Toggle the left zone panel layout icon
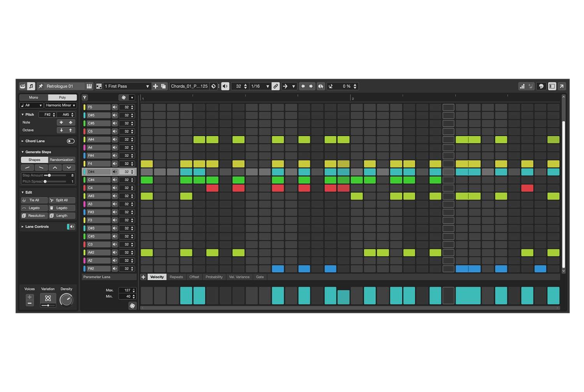Image resolution: width=584 pixels, height=392 pixels. pos(552,86)
